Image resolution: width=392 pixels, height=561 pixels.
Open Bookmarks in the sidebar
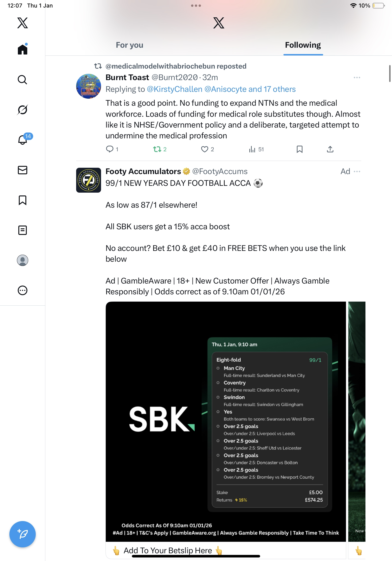pos(23,200)
